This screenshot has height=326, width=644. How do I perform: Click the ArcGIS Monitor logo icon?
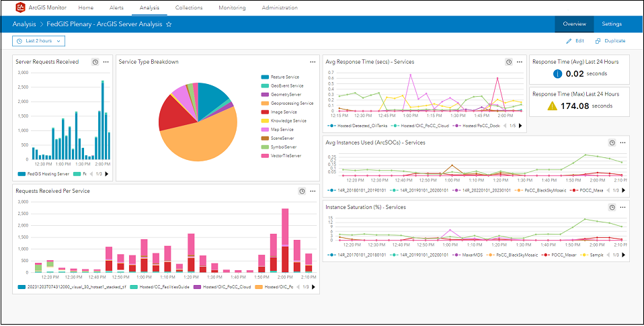(20, 7)
